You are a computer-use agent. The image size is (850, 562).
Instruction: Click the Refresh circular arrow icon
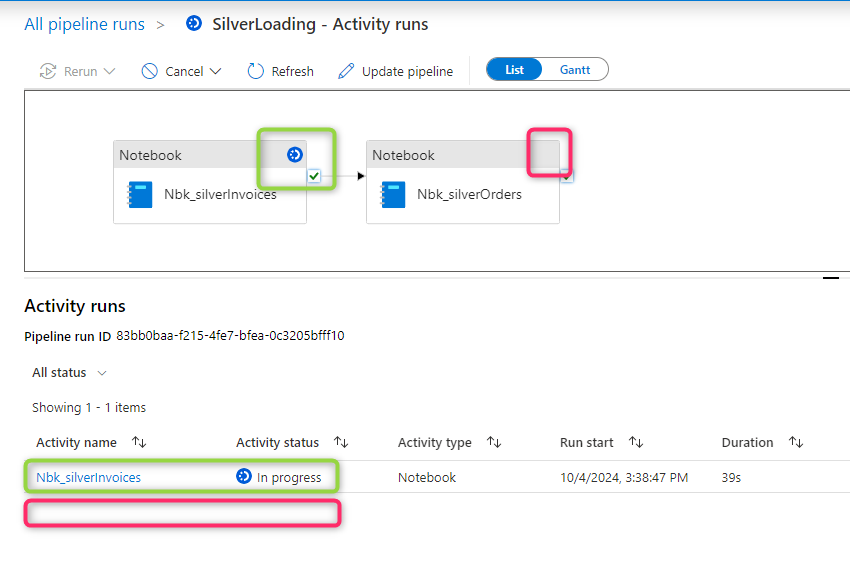pos(255,71)
